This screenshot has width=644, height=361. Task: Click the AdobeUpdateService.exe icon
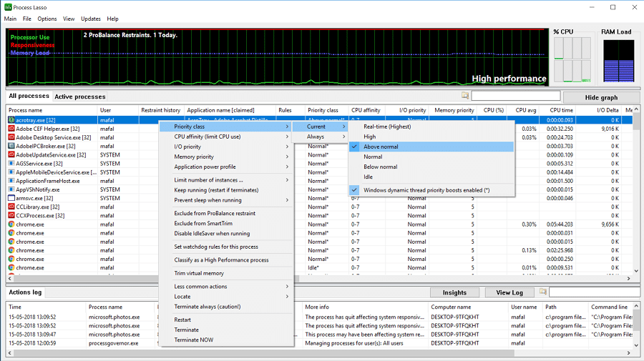pos(11,154)
